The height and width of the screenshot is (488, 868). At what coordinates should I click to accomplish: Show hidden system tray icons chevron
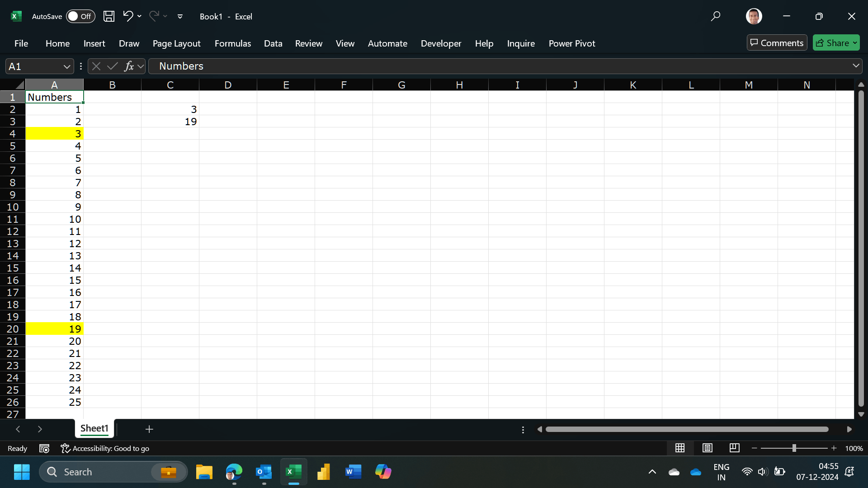tap(652, 472)
